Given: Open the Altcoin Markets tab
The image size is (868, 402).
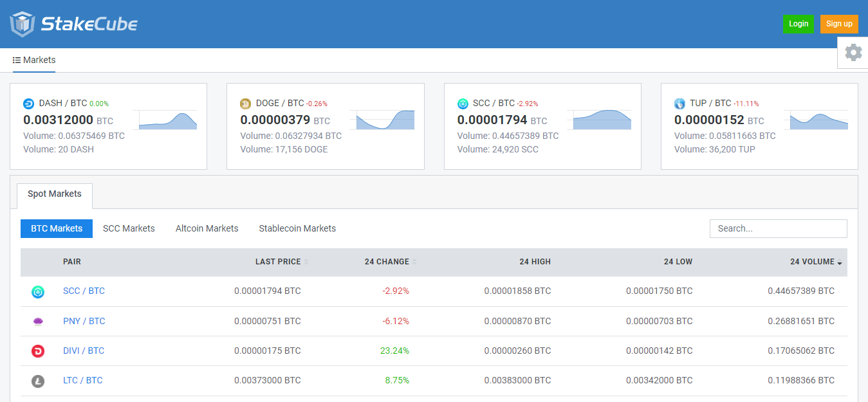Looking at the screenshot, I should click(207, 228).
